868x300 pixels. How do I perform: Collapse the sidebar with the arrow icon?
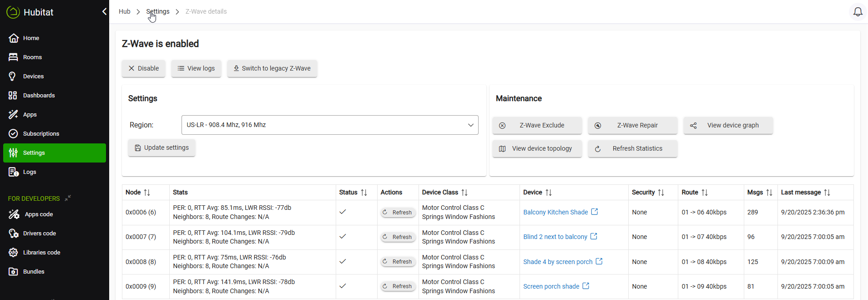(x=104, y=12)
